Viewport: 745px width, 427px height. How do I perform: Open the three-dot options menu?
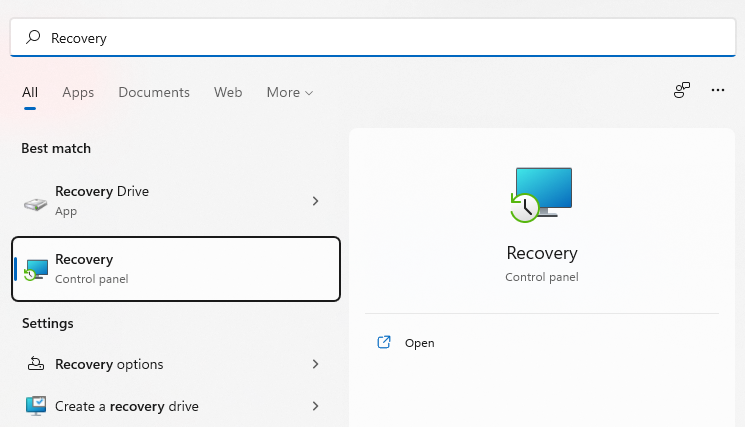717,91
